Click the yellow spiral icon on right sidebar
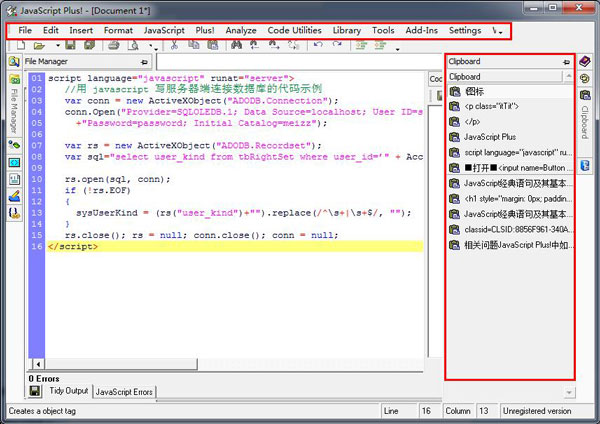600x424 pixels. 584,78
